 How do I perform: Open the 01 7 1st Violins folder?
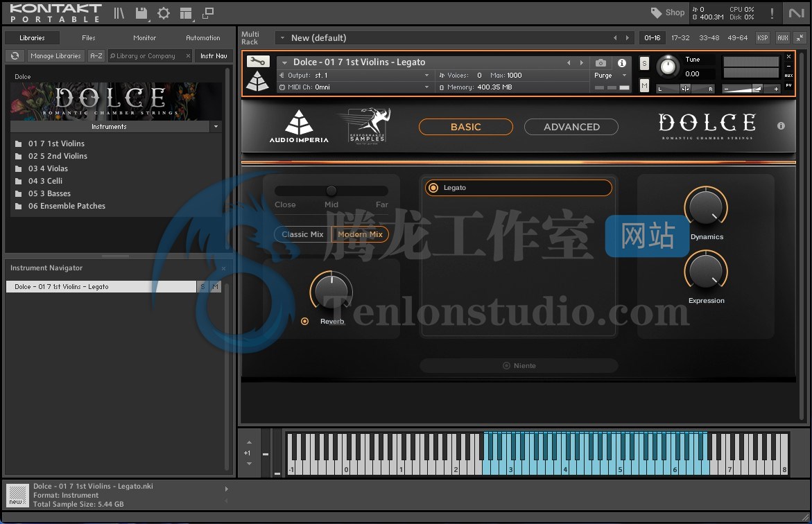pos(56,143)
